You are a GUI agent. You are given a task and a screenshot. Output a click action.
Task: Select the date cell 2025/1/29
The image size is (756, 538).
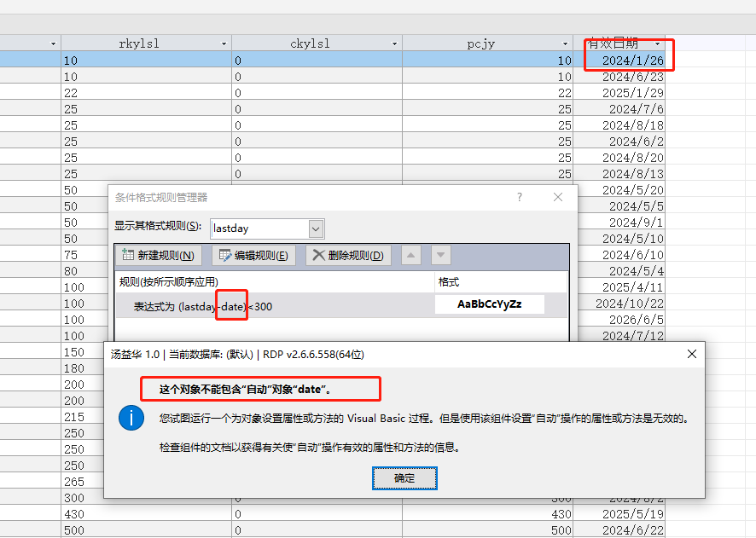pyautogui.click(x=619, y=92)
